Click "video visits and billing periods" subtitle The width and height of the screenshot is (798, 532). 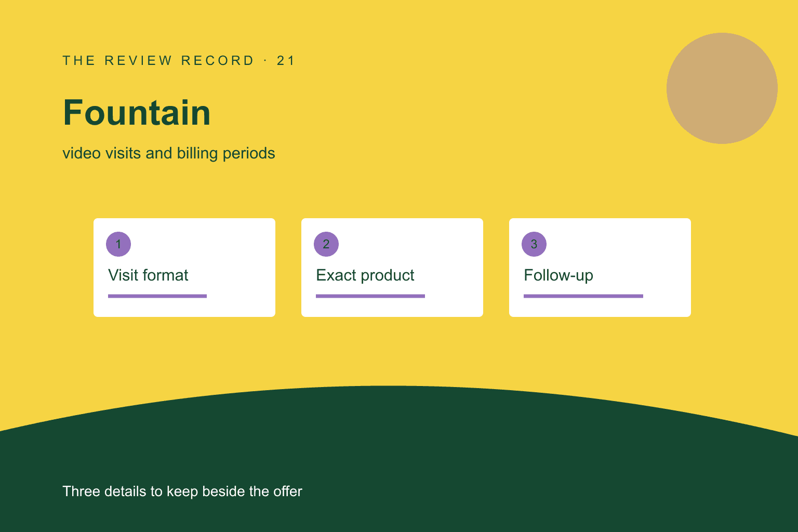click(169, 153)
